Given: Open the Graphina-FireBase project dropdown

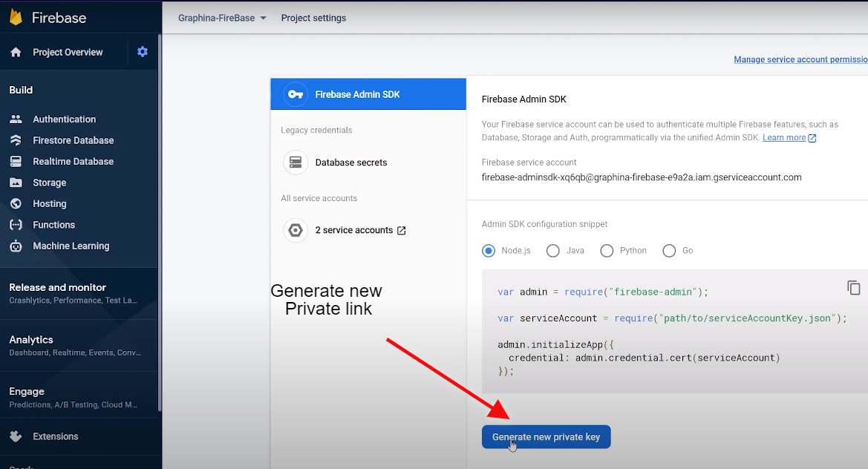Looking at the screenshot, I should 222,18.
